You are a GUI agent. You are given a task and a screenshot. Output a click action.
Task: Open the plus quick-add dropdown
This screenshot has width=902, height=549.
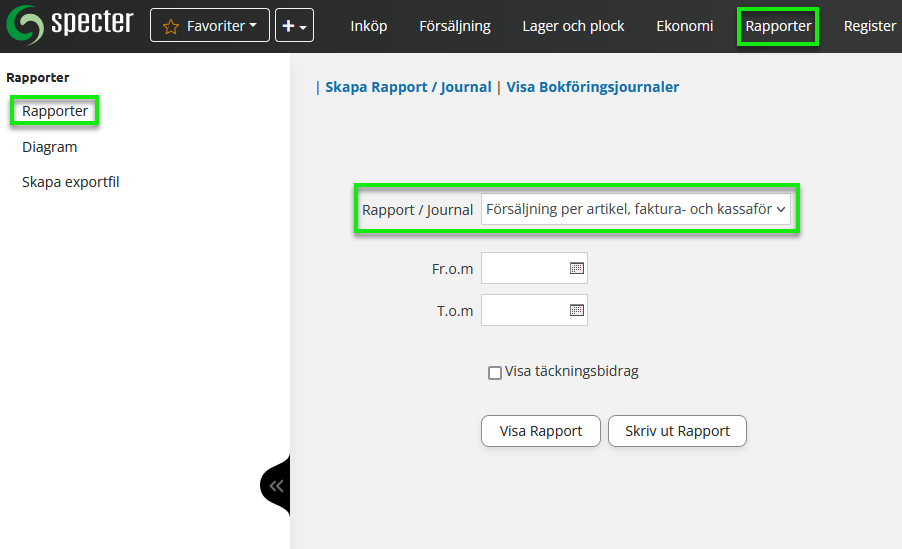click(294, 26)
